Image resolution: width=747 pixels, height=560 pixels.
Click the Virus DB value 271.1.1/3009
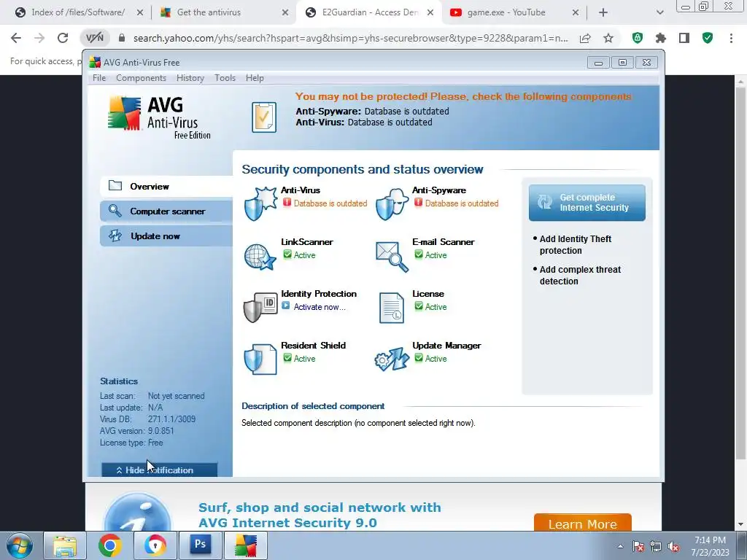click(171, 419)
